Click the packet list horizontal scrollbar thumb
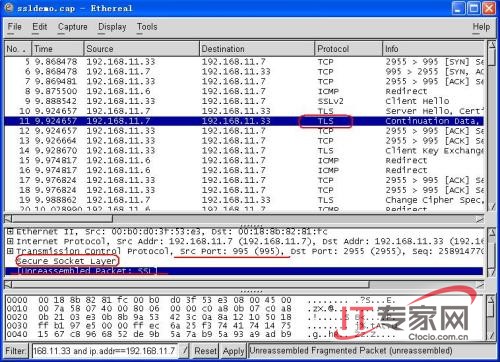Screen dimensions: 500x362 point(62,219)
